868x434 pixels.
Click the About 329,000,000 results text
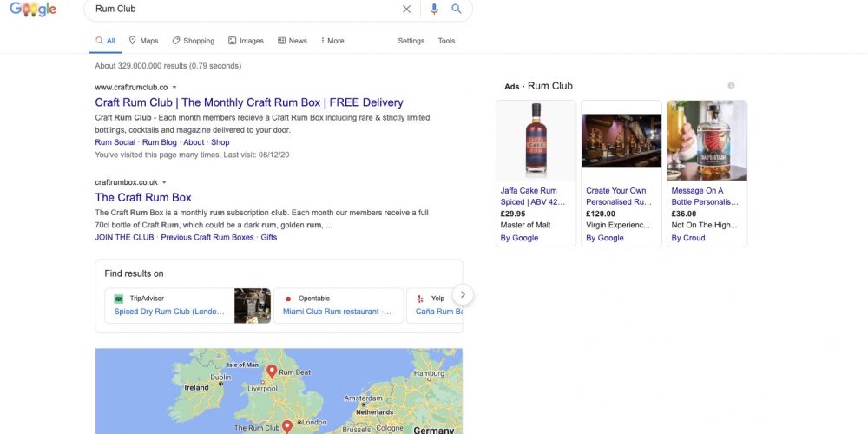tap(168, 66)
